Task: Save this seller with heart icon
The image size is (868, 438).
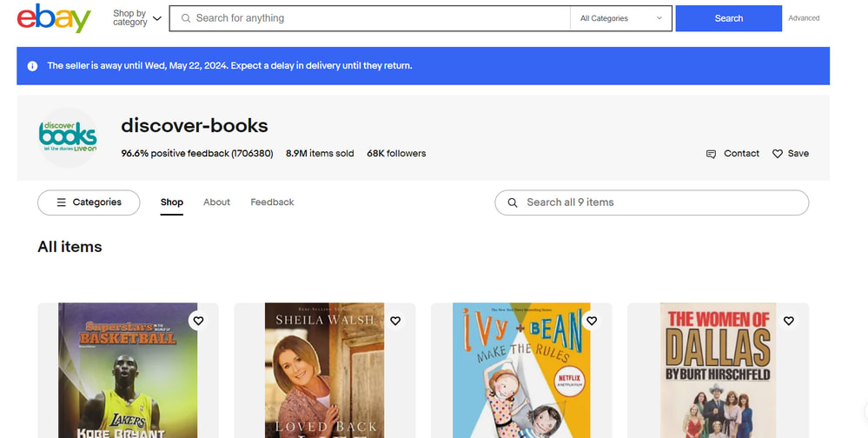Action: coord(778,154)
